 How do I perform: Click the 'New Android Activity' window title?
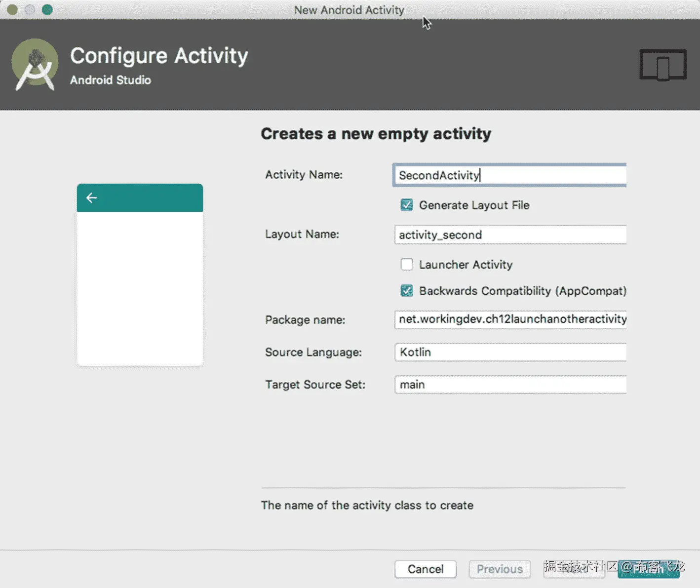[349, 10]
